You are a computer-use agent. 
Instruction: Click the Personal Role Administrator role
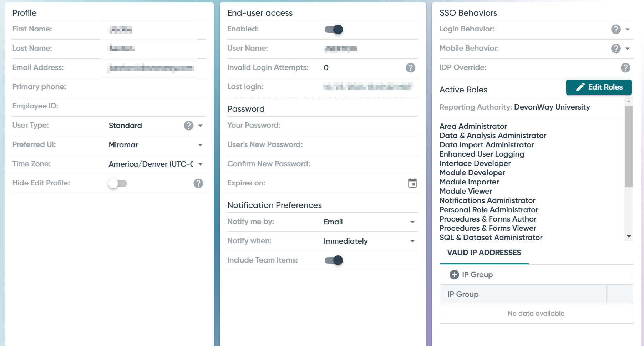(489, 210)
